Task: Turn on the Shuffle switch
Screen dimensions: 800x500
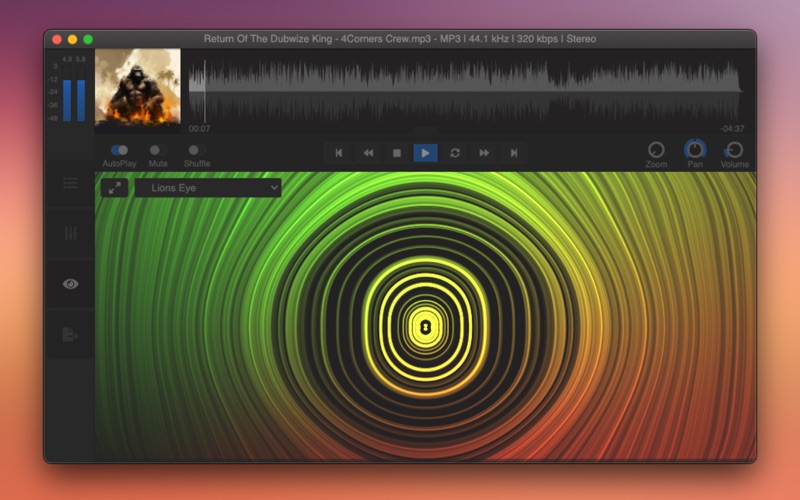Action: point(196,150)
